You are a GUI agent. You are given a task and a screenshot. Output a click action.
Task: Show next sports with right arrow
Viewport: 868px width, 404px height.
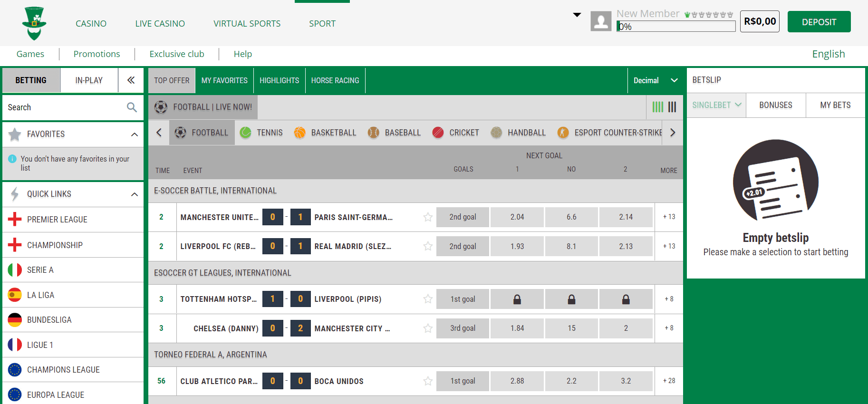(x=673, y=133)
